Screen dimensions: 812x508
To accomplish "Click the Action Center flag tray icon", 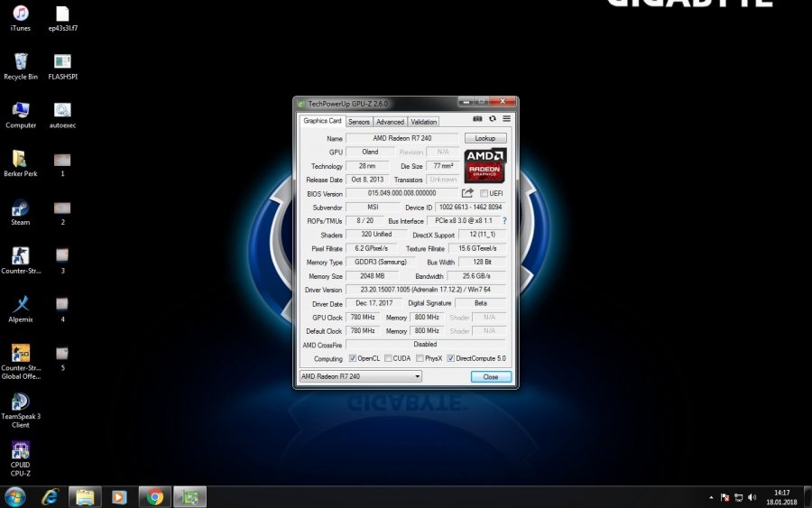I will (x=725, y=498).
